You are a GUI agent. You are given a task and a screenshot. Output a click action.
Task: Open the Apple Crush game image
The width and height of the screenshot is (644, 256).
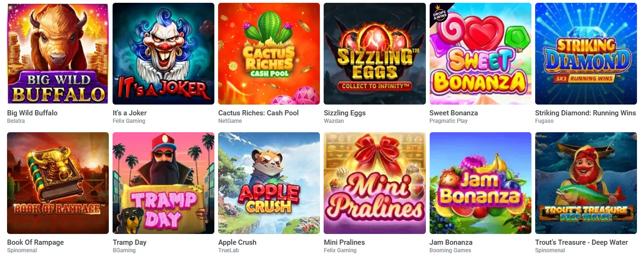(269, 183)
